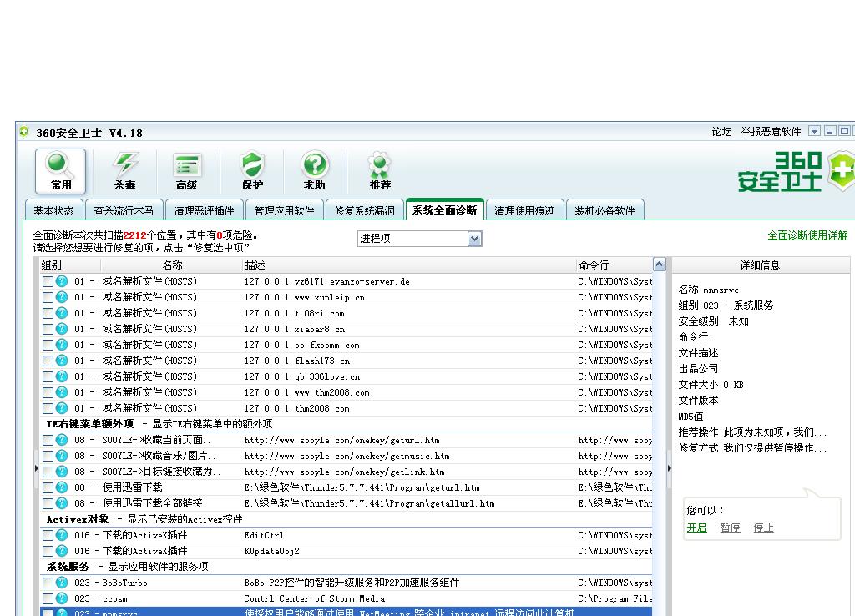Click the 360 app icon in title bar
Screen dimensions: 855x616
tap(24, 132)
